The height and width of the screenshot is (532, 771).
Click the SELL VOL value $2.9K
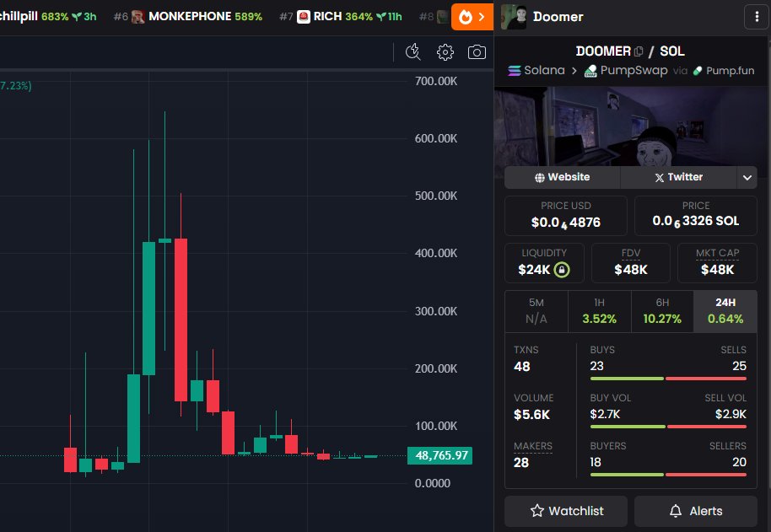731,415
